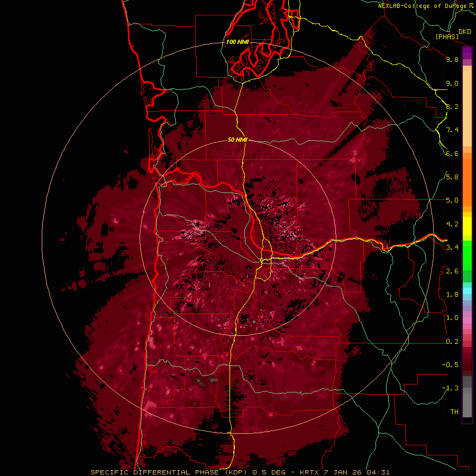The width and height of the screenshot is (476, 476).
Task: Click the 9.8 value on the color scale
Action: [452, 59]
